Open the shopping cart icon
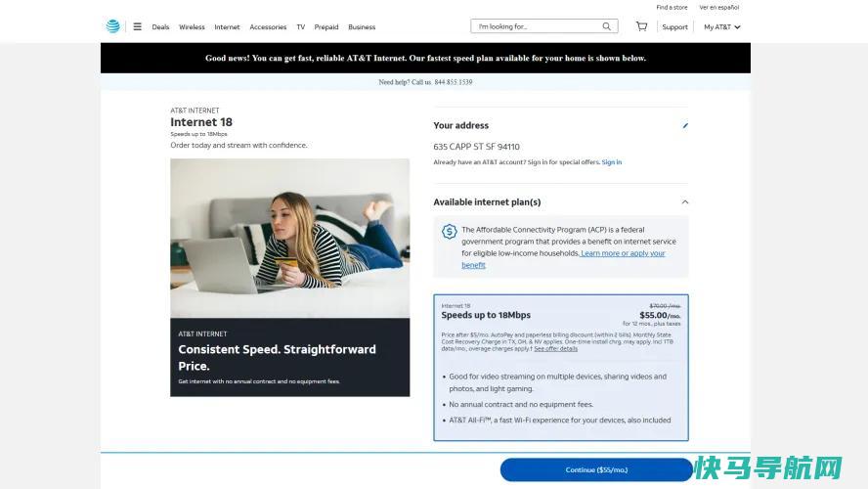The height and width of the screenshot is (489, 868). click(641, 26)
